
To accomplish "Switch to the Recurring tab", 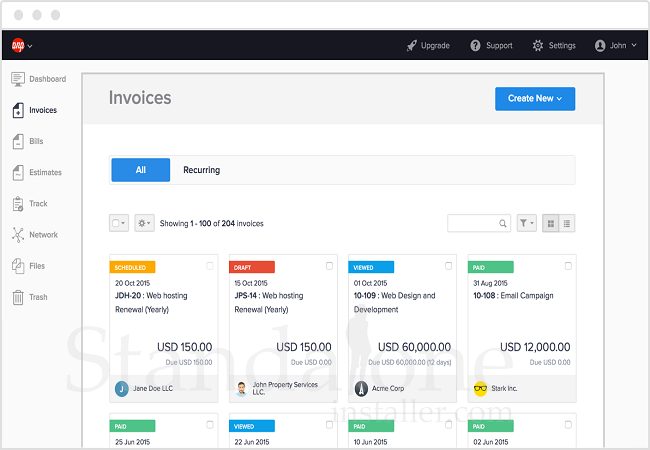I will (x=201, y=170).
